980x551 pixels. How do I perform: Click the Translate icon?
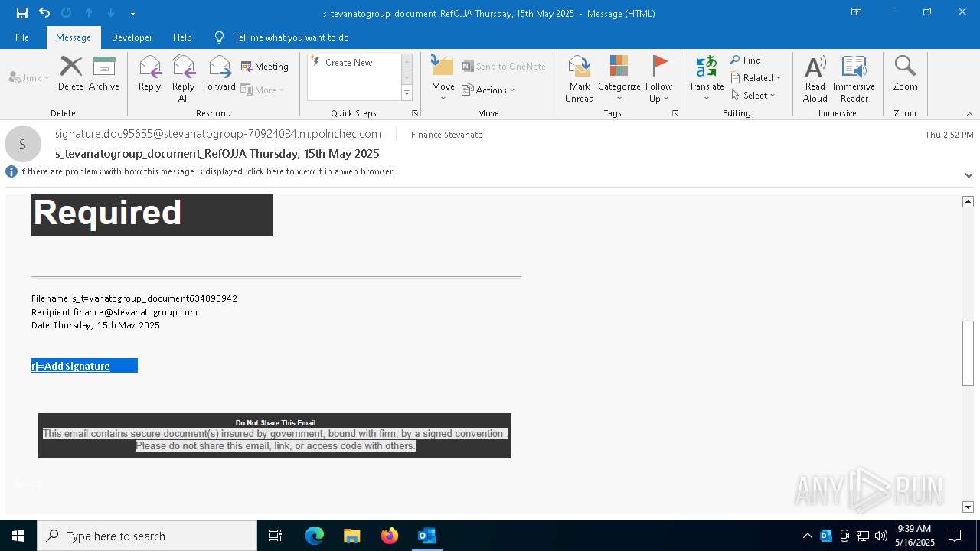pyautogui.click(x=707, y=79)
